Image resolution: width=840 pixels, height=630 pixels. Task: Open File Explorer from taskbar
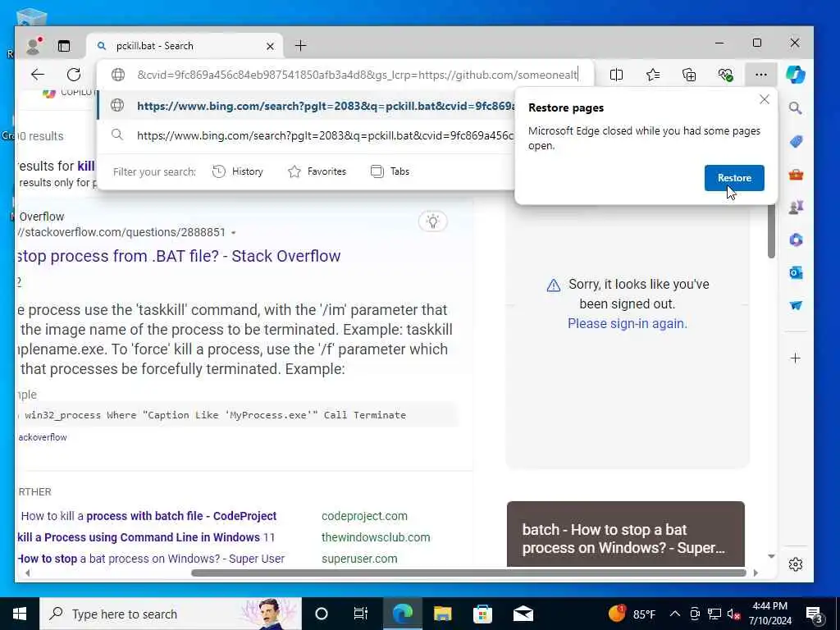442,614
